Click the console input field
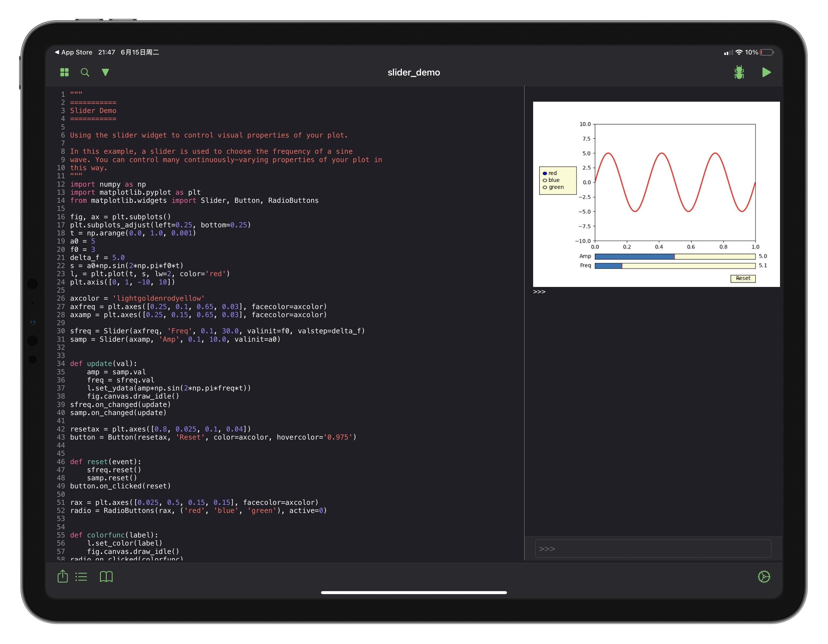 (653, 549)
